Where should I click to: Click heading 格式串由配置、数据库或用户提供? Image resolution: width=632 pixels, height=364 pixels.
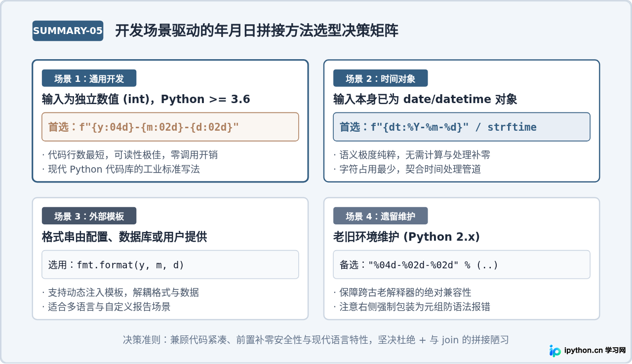(124, 237)
